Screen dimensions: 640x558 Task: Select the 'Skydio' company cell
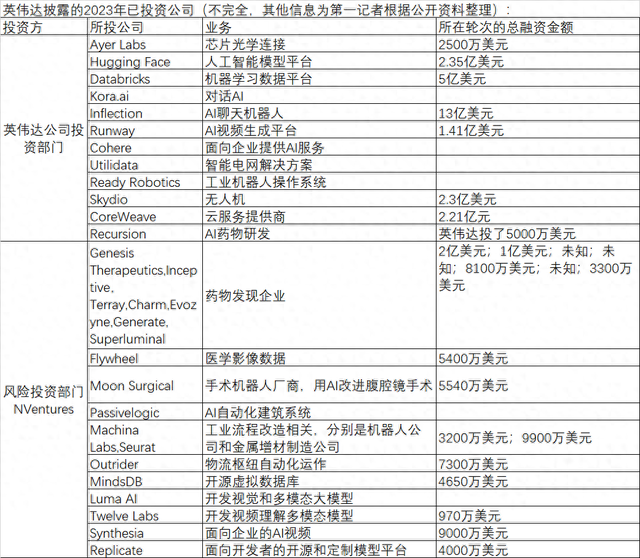click(x=145, y=199)
